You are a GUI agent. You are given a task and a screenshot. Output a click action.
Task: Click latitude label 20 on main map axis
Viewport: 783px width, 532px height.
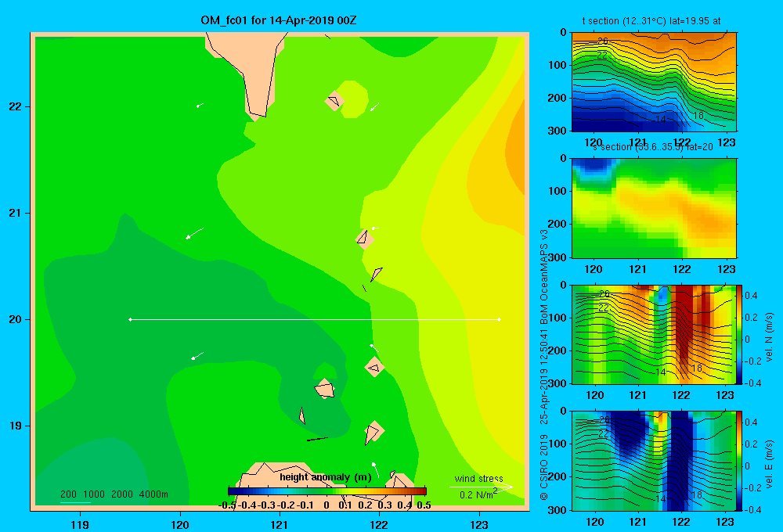click(x=16, y=319)
